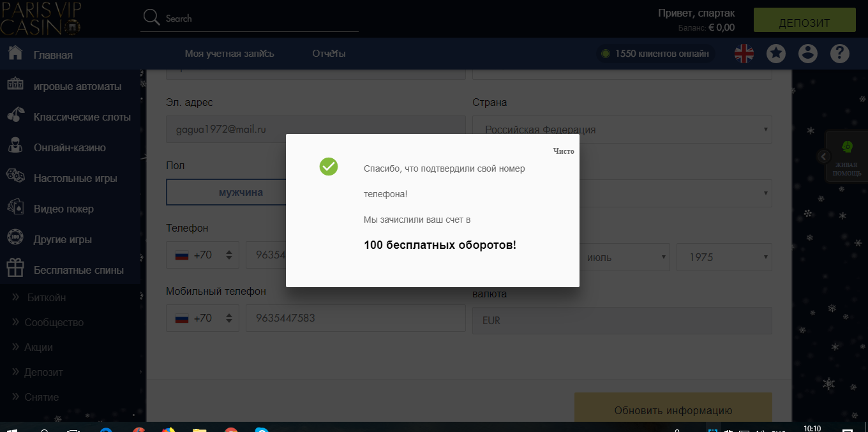
Task: Click the Paris VIP Casino logo
Action: click(x=42, y=18)
